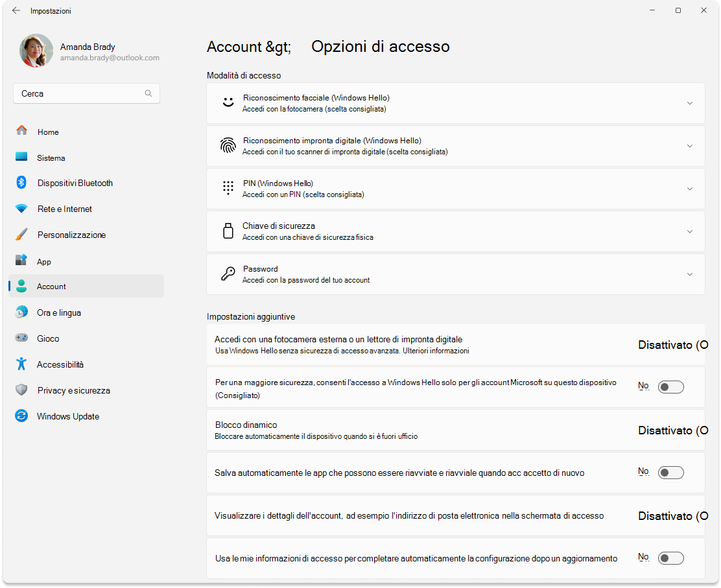Click Amanda Brady profile picture
The width and height of the screenshot is (721, 588).
(36, 51)
